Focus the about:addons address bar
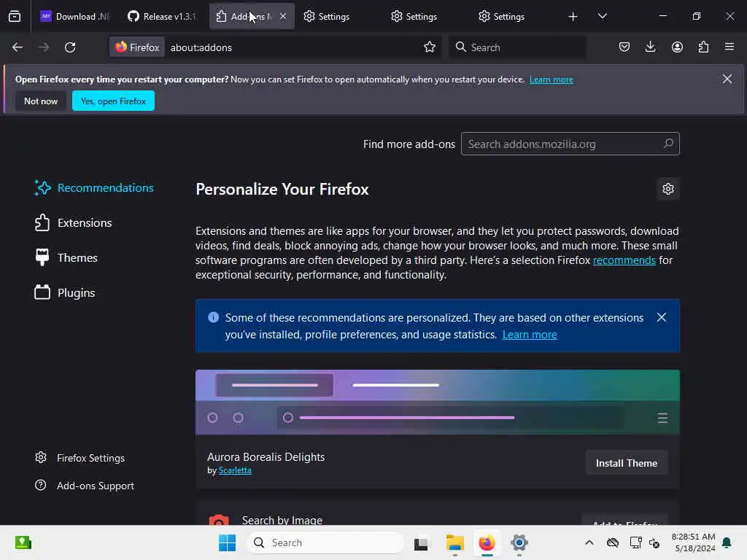This screenshot has width=747, height=560. click(x=294, y=47)
